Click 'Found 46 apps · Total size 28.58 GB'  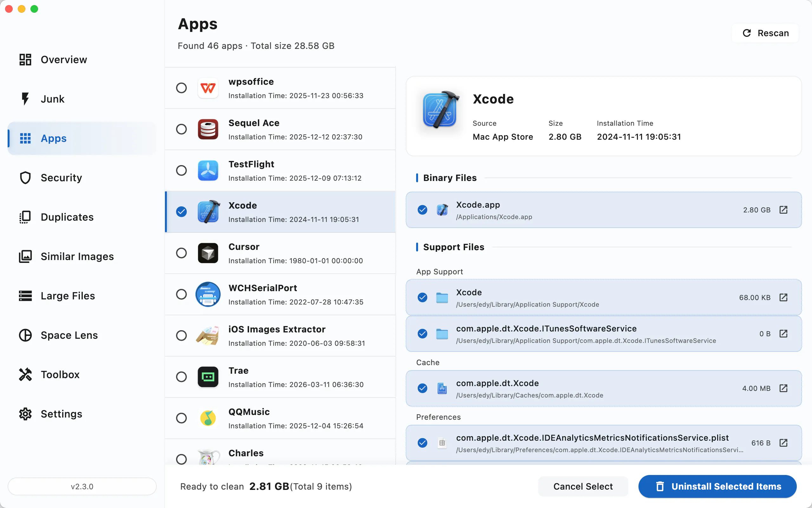tap(256, 46)
